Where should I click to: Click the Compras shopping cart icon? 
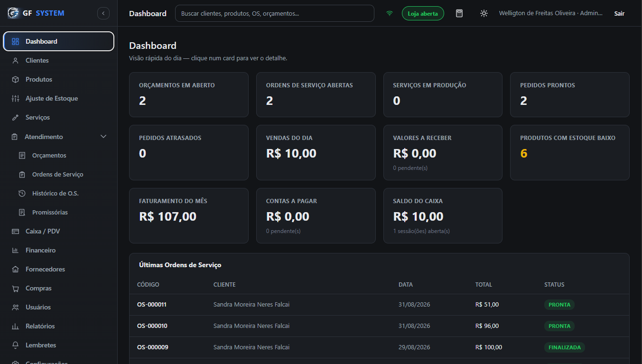tap(15, 288)
